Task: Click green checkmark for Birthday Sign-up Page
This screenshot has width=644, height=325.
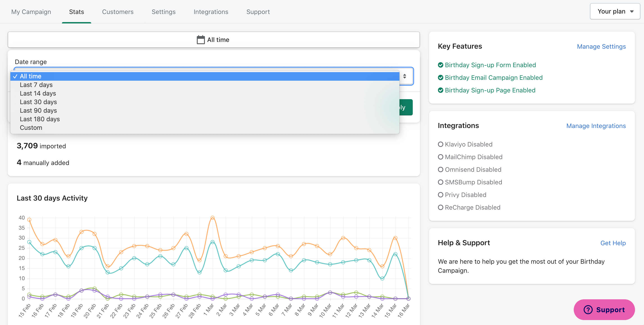Action: (440, 90)
